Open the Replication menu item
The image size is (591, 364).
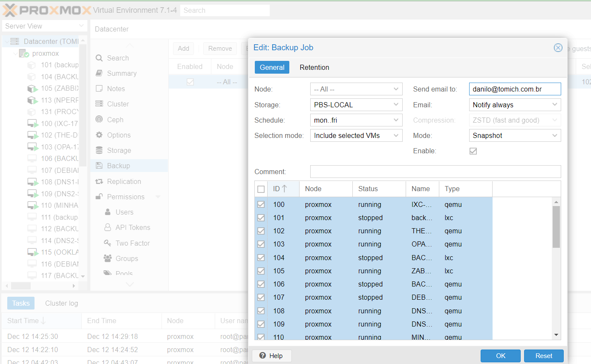(129, 181)
